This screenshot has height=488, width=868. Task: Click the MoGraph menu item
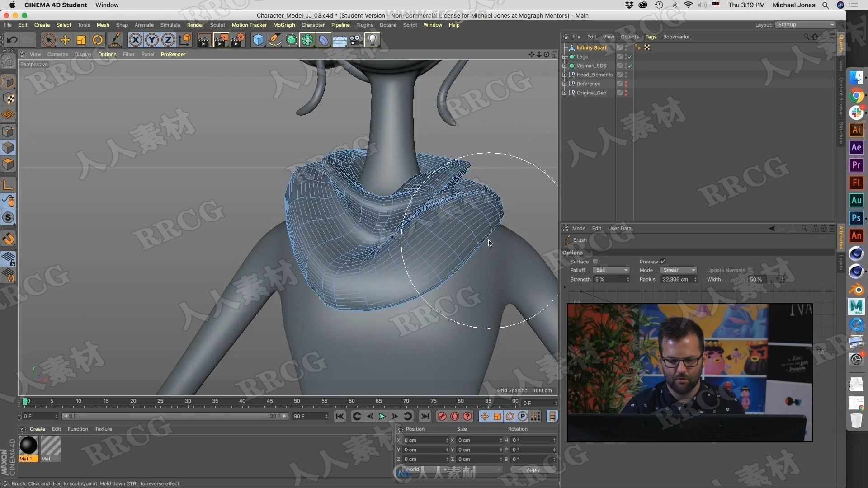pyautogui.click(x=283, y=24)
